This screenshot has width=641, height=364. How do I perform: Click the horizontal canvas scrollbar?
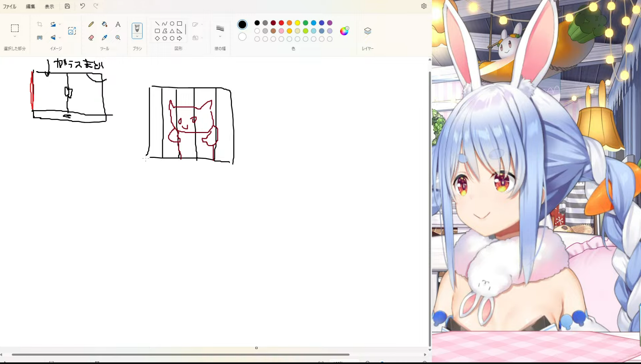[x=181, y=355]
